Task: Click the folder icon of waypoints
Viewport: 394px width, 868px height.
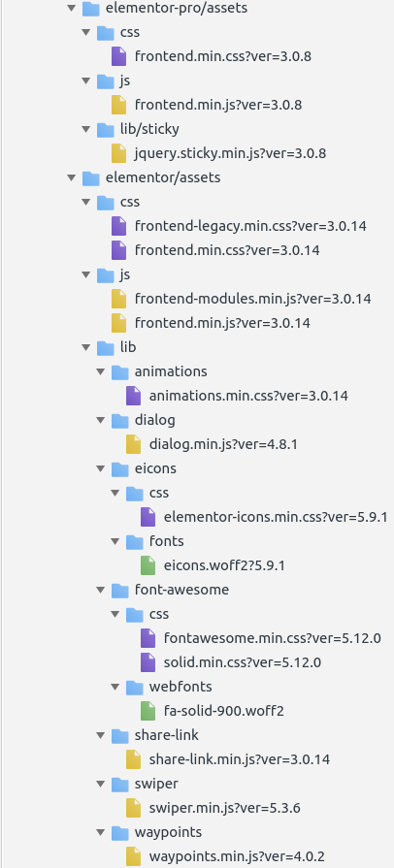Action: pyautogui.click(x=120, y=832)
